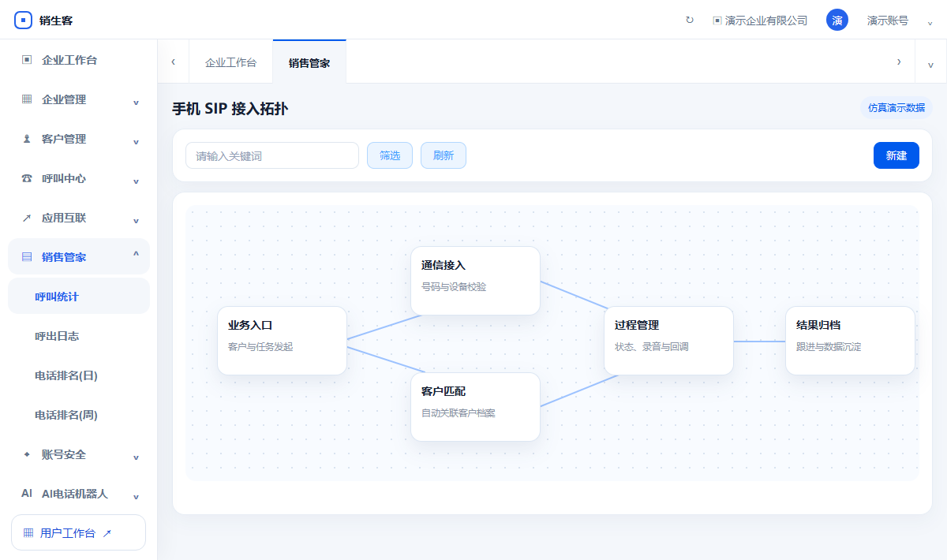Image resolution: width=947 pixels, height=560 pixels.
Task: Open the tab list dropdown arrow
Action: point(930,63)
